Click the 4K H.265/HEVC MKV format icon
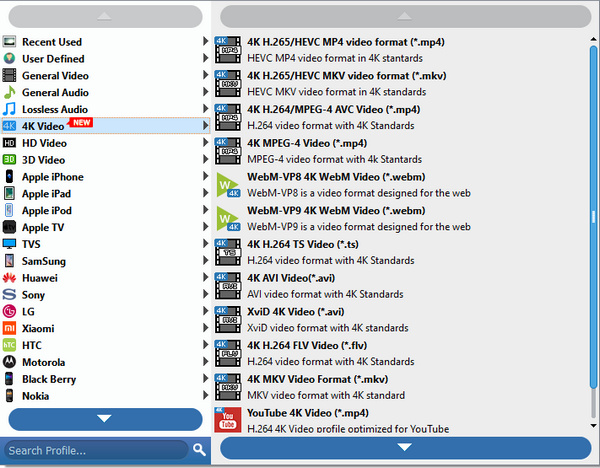 (228, 83)
